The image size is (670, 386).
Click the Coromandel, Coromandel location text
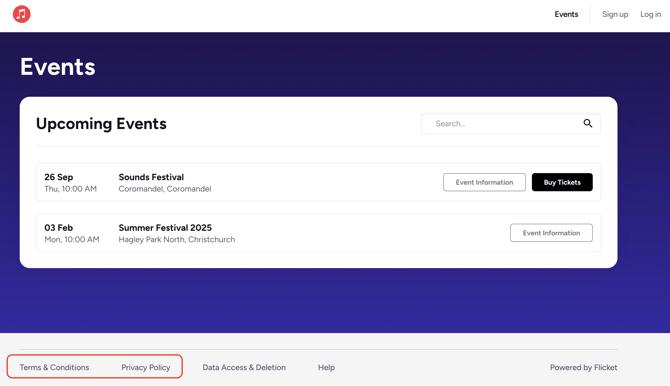[165, 189]
